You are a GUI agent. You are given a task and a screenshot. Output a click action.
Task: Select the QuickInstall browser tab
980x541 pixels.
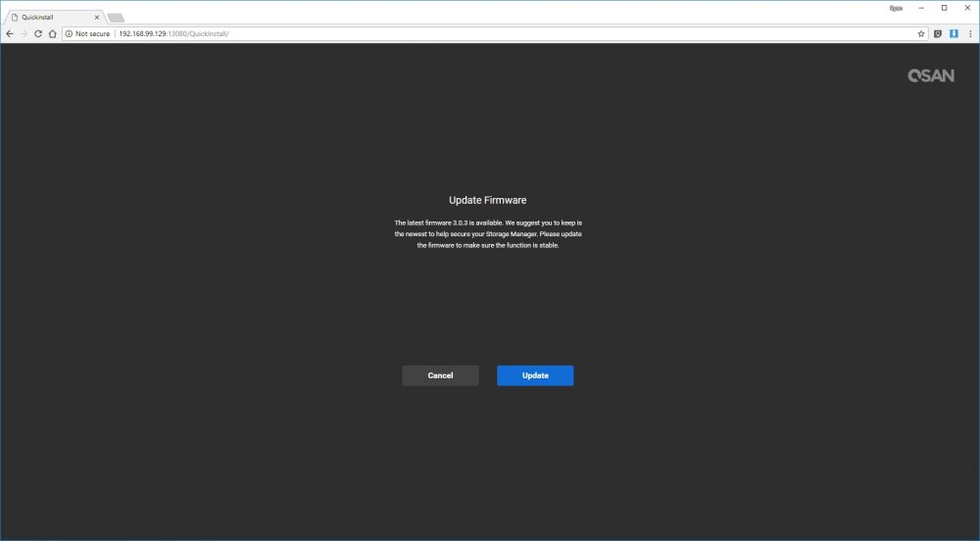click(53, 18)
